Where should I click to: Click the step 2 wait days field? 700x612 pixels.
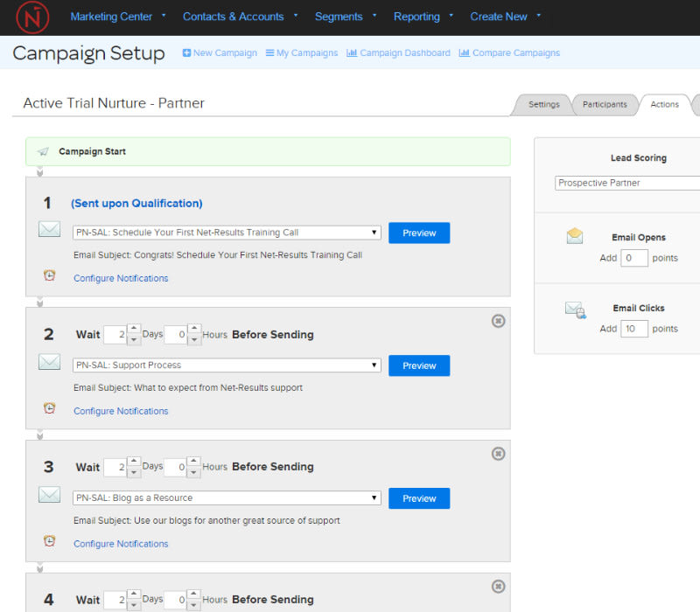coord(115,335)
